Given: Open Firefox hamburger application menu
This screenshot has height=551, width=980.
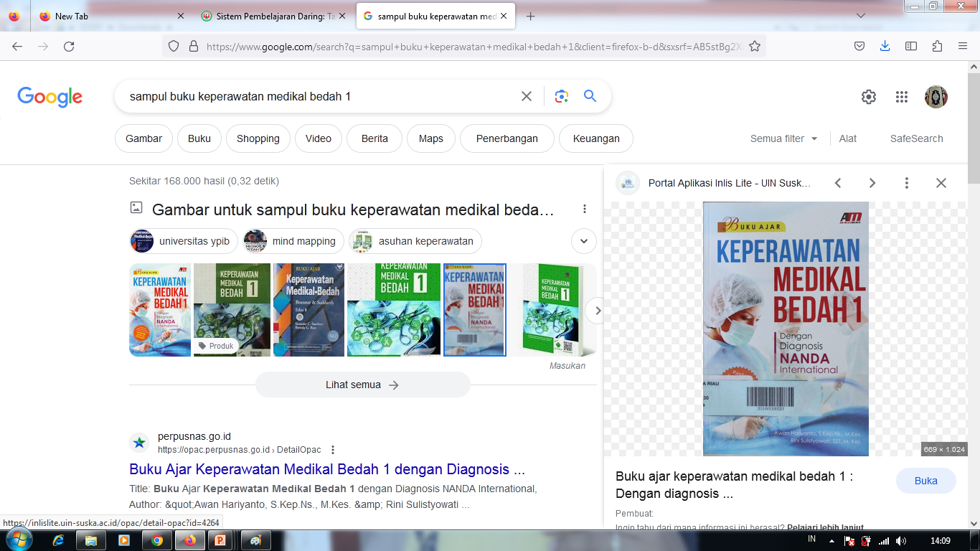Looking at the screenshot, I should pos(963,46).
